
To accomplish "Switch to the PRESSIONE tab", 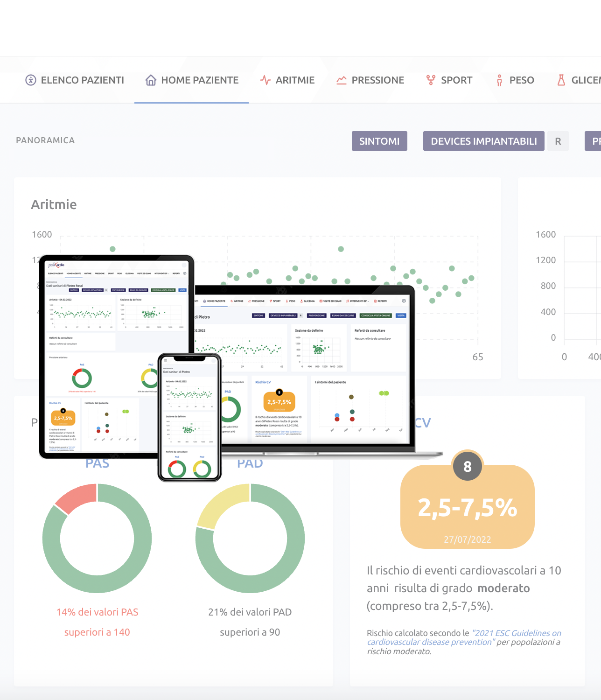I will 377,80.
